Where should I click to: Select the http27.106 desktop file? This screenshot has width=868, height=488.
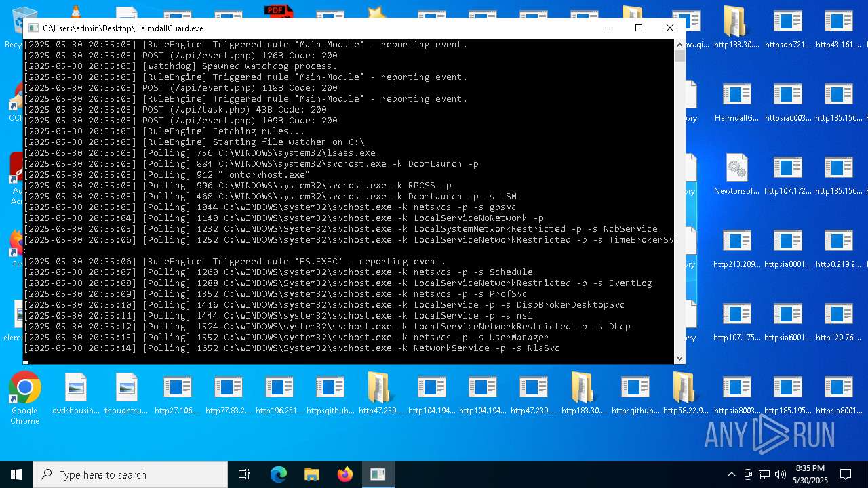[x=177, y=393]
